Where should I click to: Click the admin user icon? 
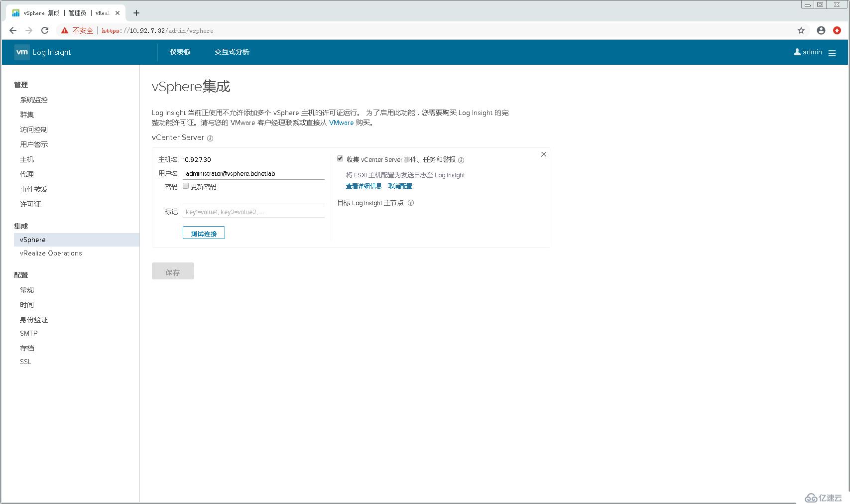pos(797,52)
